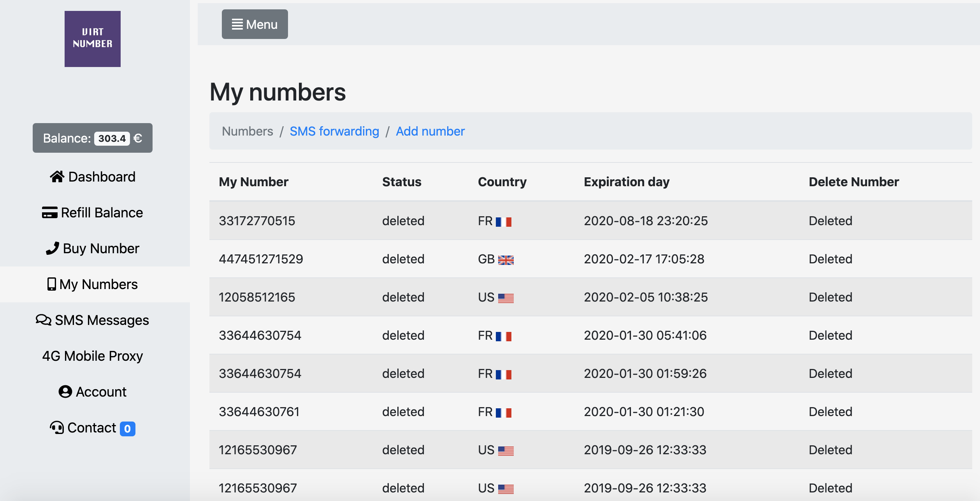Click the Contact headset icon
The height and width of the screenshot is (501, 980).
tap(57, 427)
